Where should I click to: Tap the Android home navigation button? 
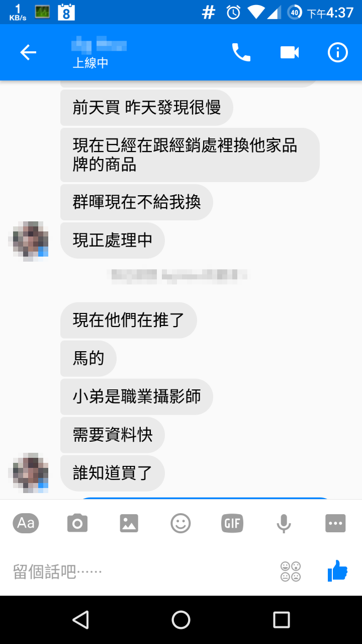(x=181, y=620)
